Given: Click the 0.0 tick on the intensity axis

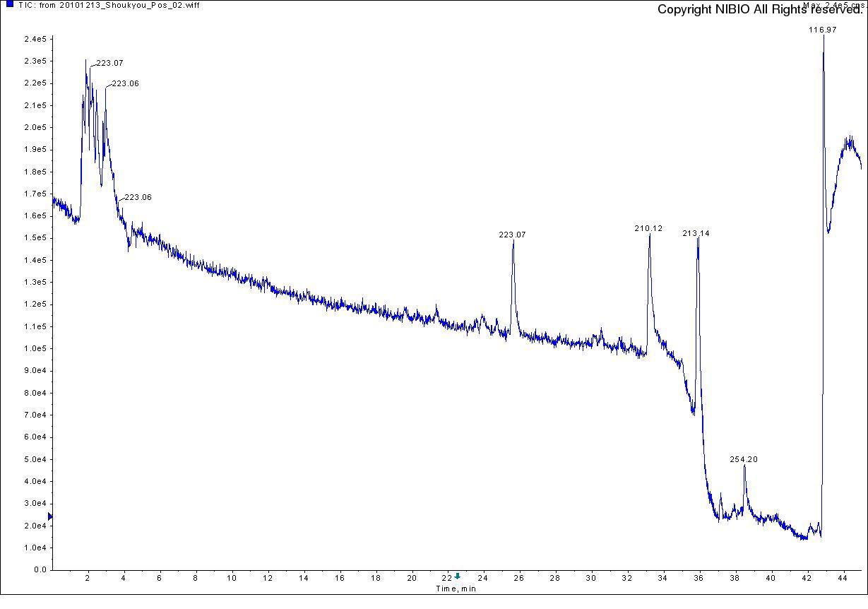Looking at the screenshot, I should [40, 569].
